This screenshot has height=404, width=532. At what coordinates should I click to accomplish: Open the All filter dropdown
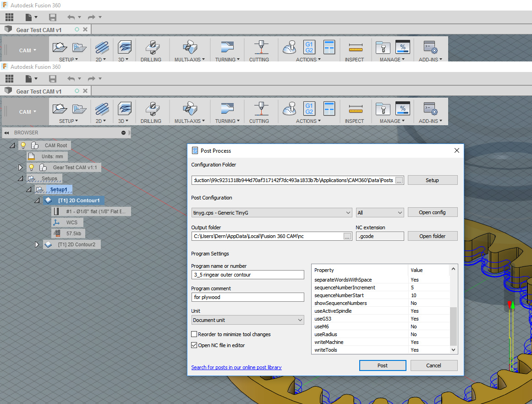pyautogui.click(x=380, y=213)
